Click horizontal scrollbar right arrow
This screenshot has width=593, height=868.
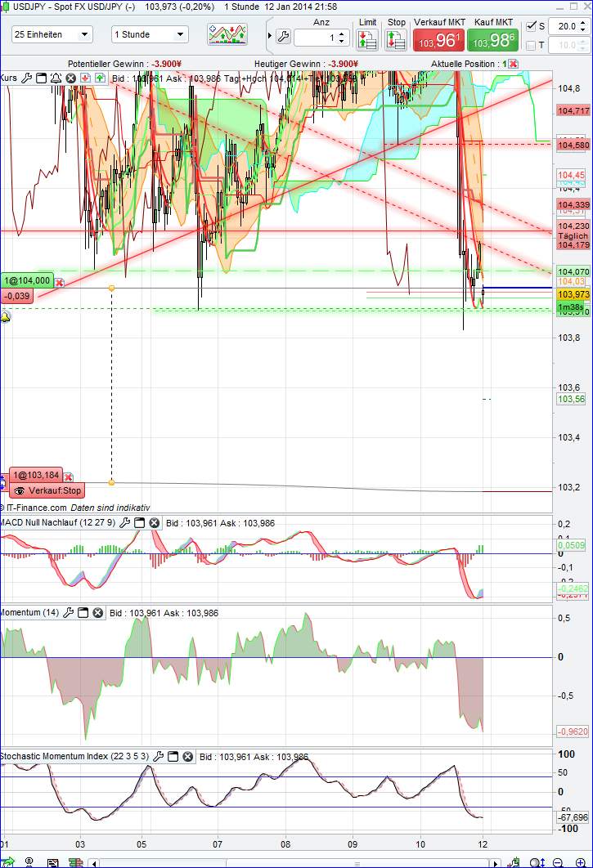tap(496, 863)
